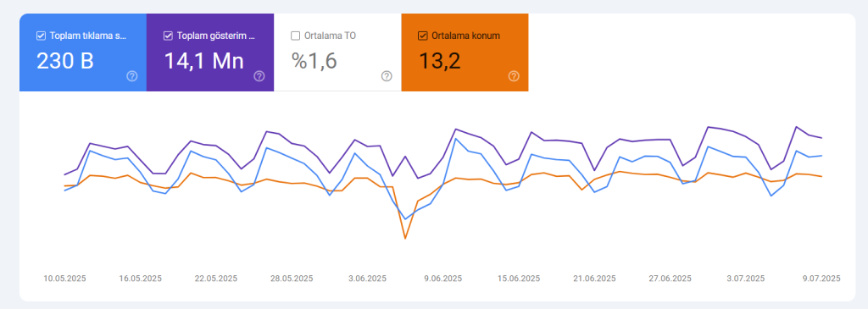The width and height of the screenshot is (868, 309).
Task: Select the 230 B total clicks value
Action: pyautogui.click(x=64, y=61)
